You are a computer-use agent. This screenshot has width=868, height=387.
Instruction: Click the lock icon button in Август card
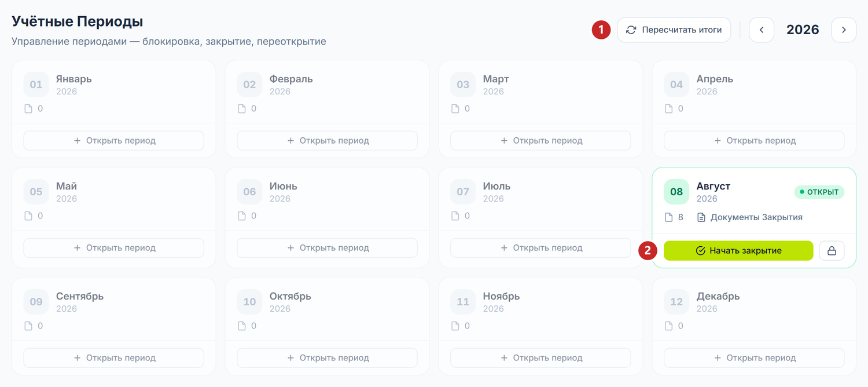832,250
